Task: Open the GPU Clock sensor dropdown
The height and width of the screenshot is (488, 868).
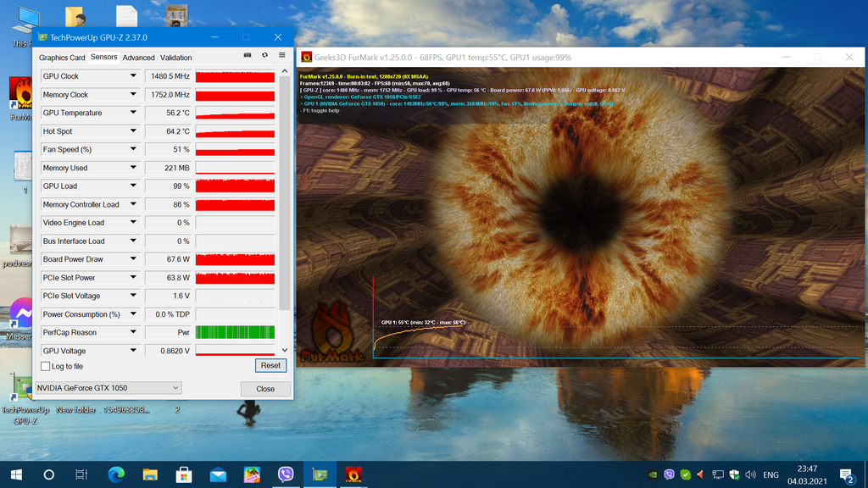Action: [133, 76]
